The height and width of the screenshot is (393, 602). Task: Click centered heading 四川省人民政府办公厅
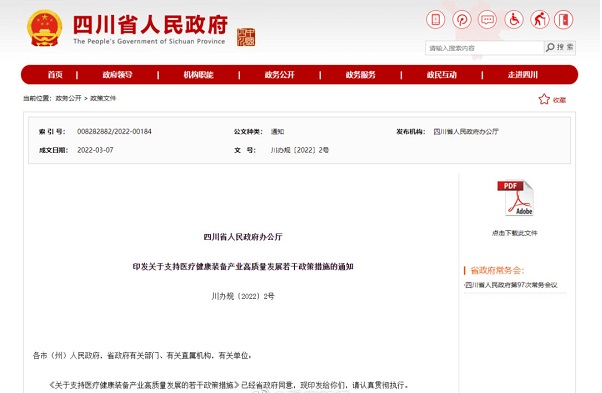tap(243, 237)
